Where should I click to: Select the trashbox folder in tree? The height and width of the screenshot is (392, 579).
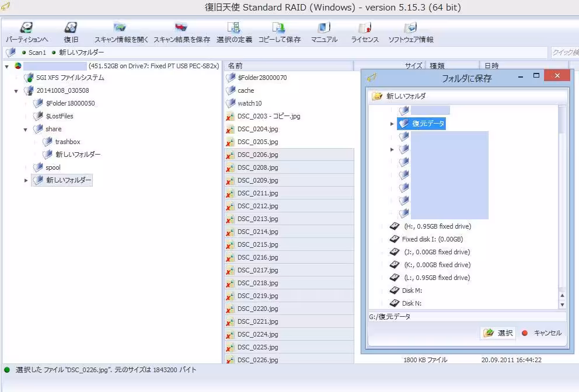point(67,142)
